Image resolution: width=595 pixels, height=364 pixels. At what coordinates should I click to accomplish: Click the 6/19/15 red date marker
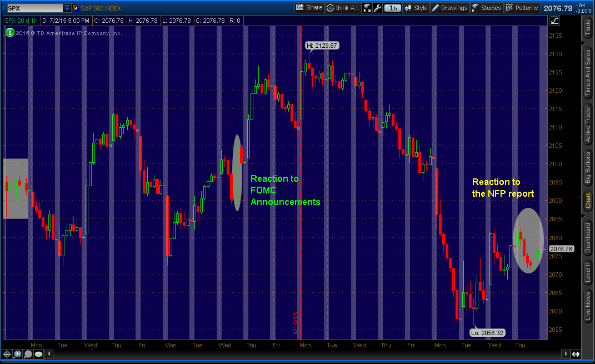pos(296,323)
